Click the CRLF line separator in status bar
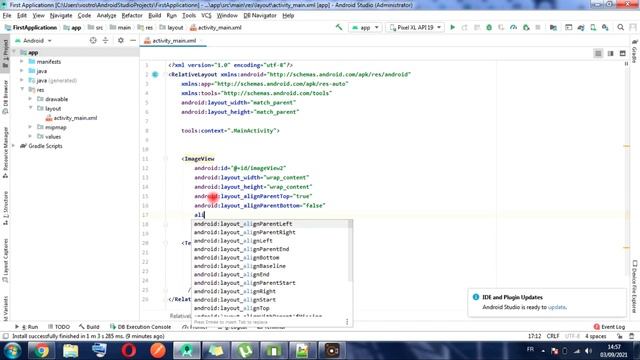 pyautogui.click(x=553, y=336)
